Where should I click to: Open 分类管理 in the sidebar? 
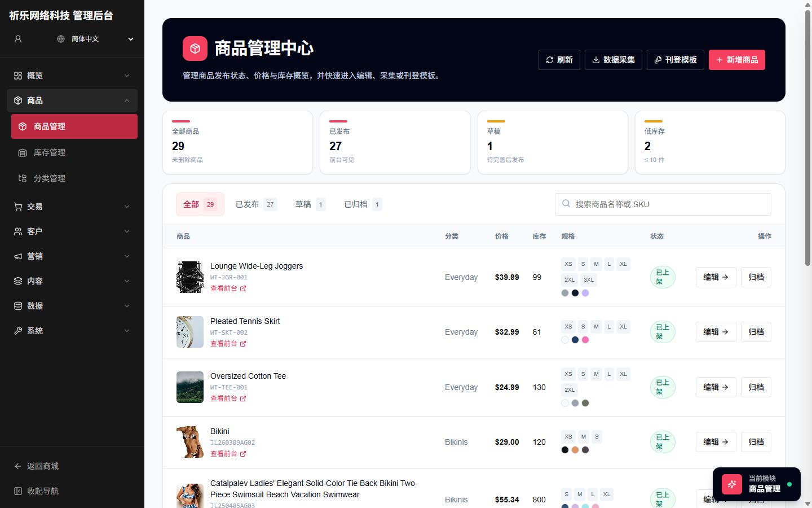[74, 178]
